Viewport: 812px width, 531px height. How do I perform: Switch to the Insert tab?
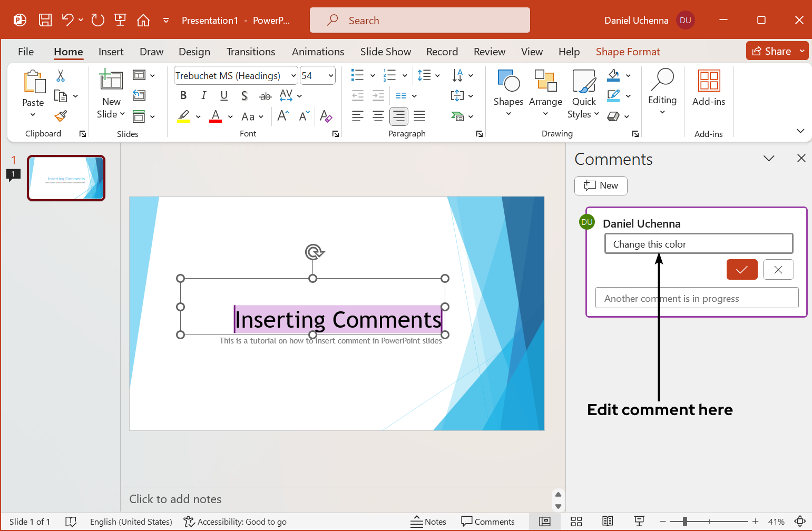(111, 51)
